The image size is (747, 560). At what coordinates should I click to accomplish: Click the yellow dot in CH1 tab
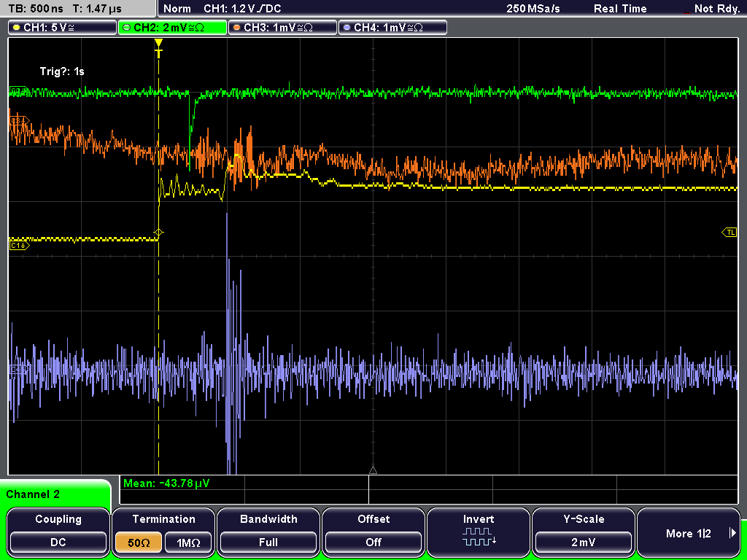tap(16, 28)
